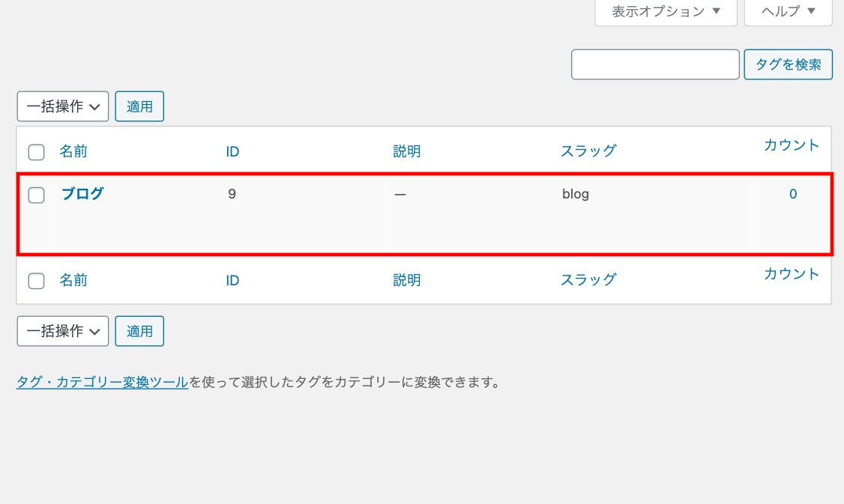Toggle the select-all checkbox in the footer row

pyautogui.click(x=35, y=280)
